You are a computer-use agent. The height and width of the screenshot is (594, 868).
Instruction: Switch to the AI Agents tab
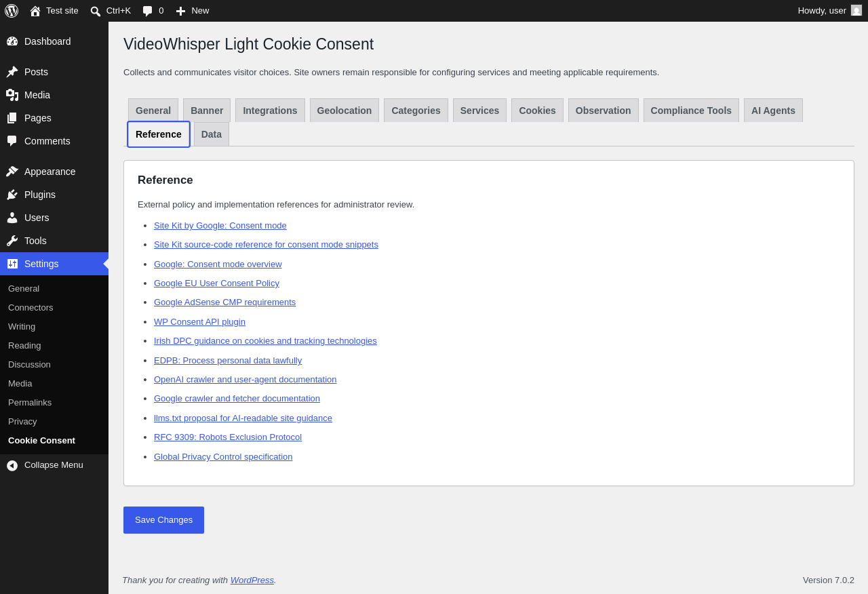coord(773,111)
